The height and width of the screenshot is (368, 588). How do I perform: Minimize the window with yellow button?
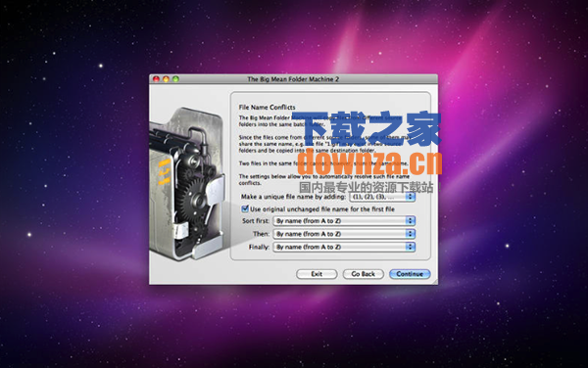[x=166, y=79]
